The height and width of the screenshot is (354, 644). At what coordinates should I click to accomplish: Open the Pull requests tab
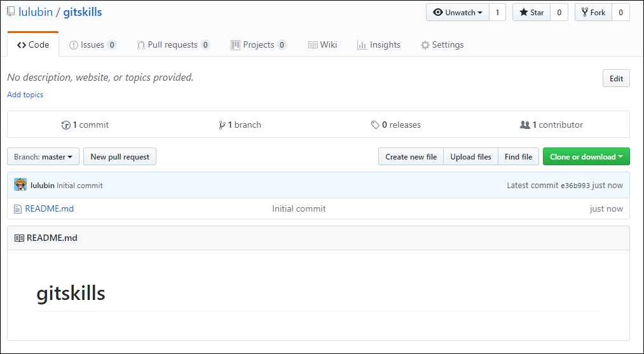(174, 44)
